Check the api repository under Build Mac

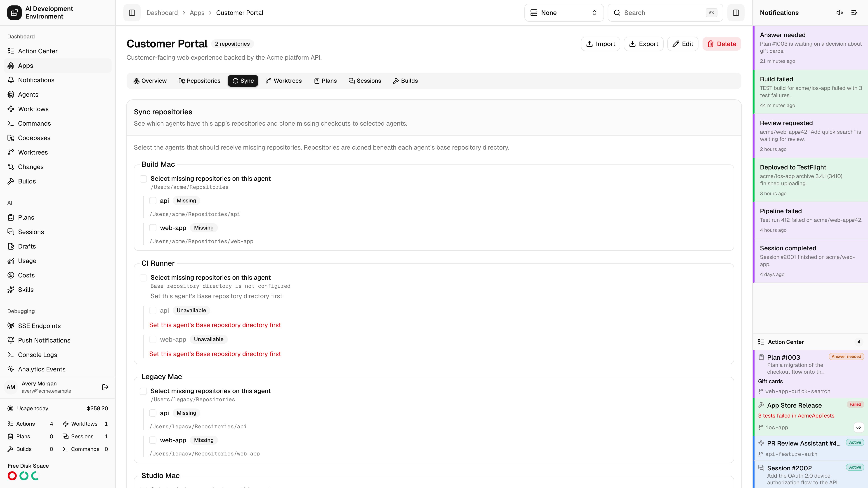[x=153, y=201]
